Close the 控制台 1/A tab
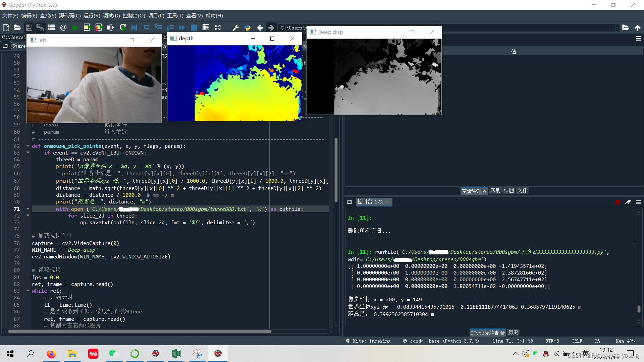The width and height of the screenshot is (644, 362). click(387, 202)
